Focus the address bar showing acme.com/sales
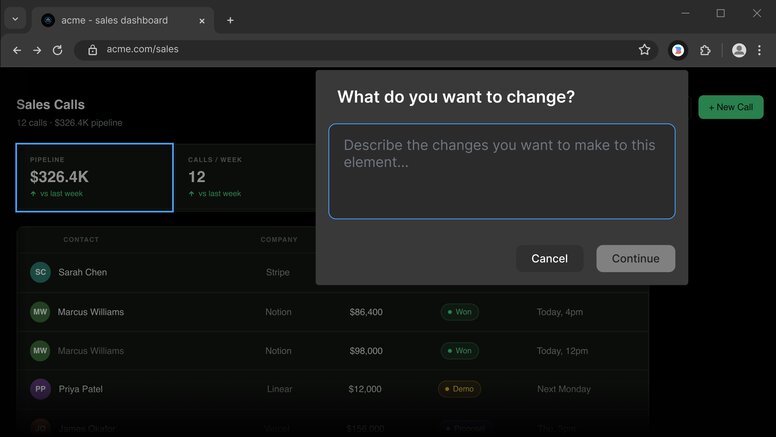The image size is (776, 437). [x=366, y=49]
